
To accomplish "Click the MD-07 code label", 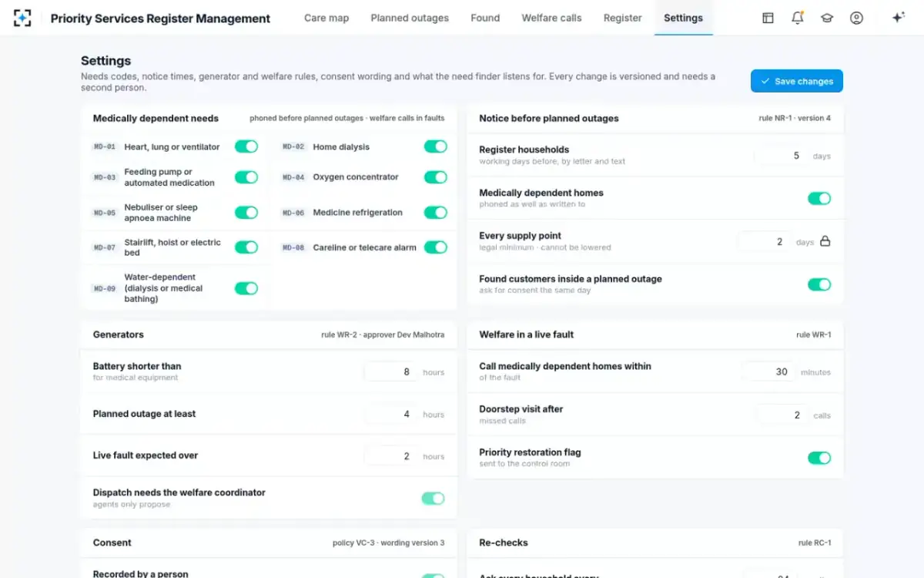I will (x=105, y=247).
